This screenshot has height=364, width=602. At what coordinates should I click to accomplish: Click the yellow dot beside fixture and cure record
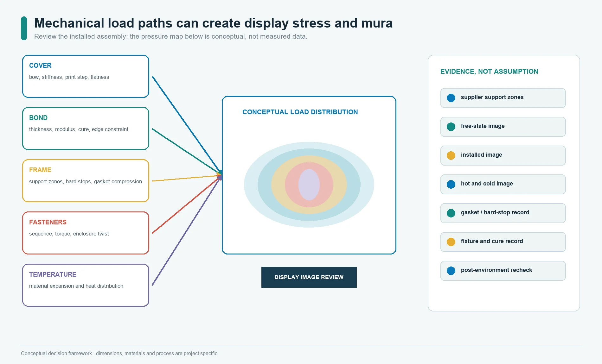click(x=451, y=242)
